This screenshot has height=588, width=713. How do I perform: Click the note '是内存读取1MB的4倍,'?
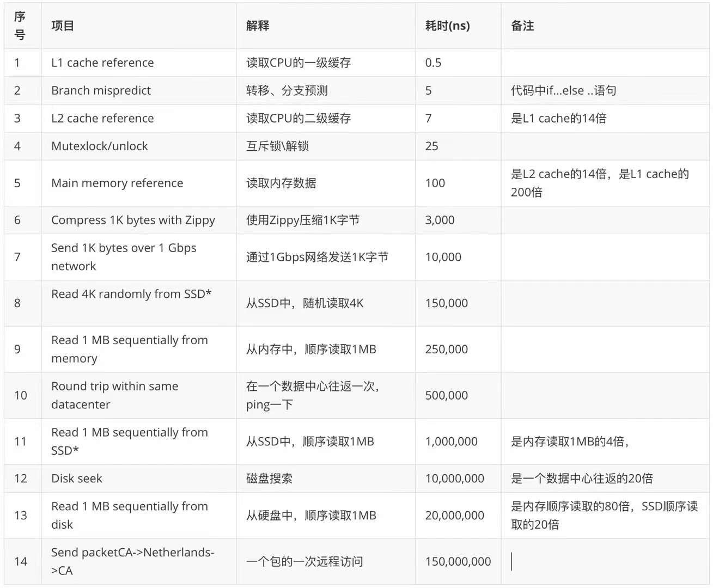[x=570, y=442]
